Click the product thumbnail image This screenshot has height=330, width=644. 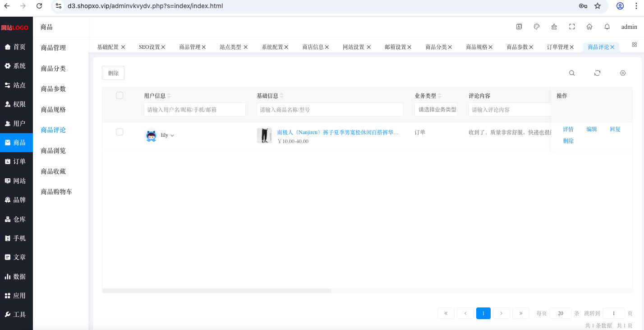[x=264, y=136]
